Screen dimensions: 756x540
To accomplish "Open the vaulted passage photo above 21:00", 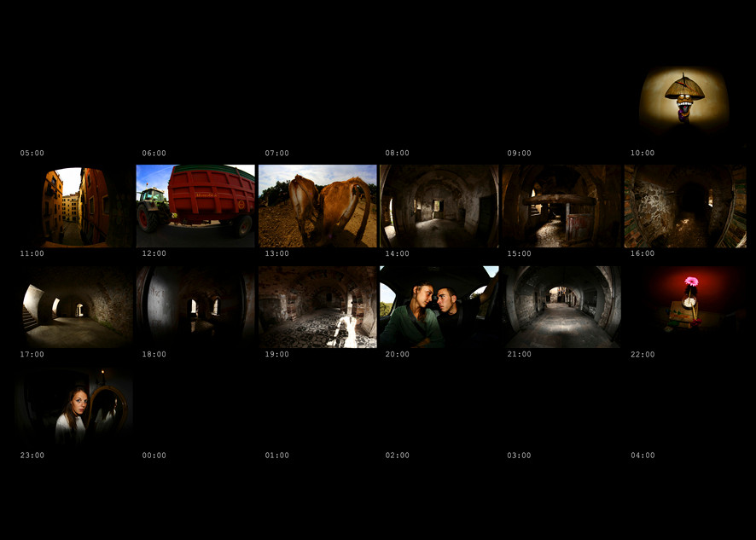I will 562,307.
